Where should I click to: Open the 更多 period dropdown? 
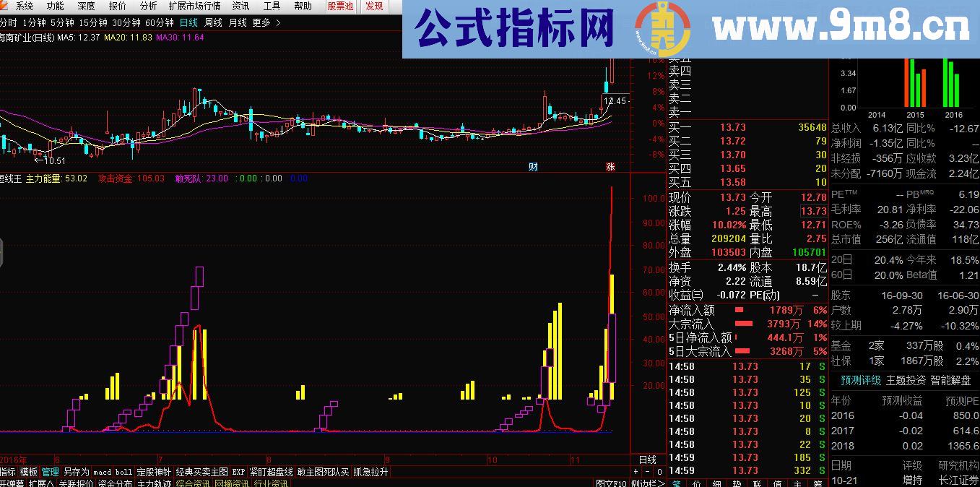tap(261, 22)
